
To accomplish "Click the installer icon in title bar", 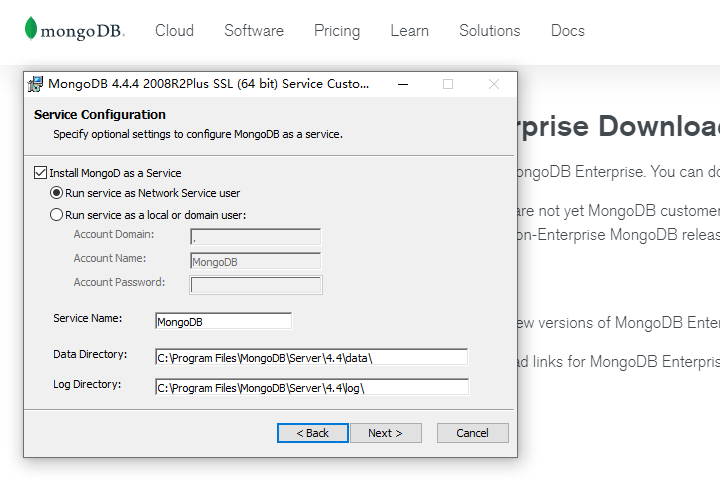I will point(35,84).
